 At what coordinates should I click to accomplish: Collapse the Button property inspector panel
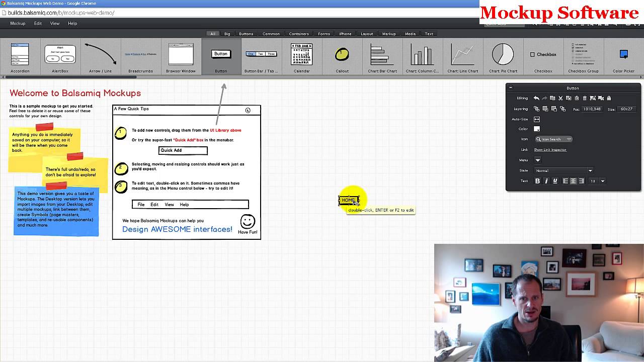[511, 87]
